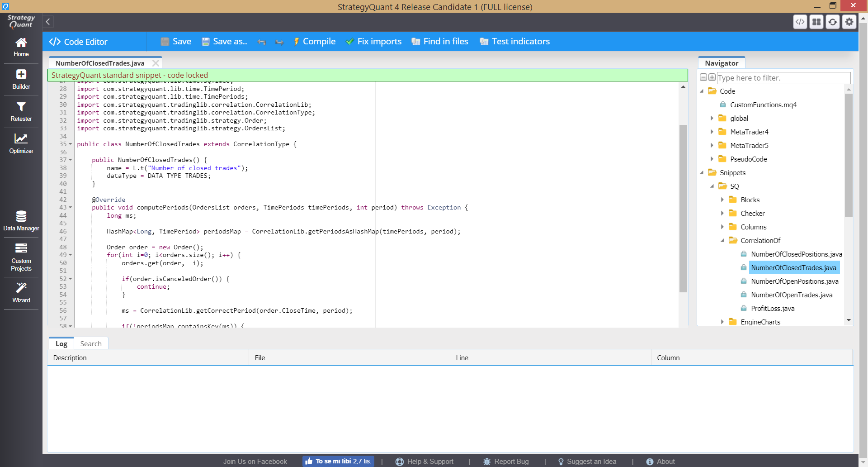The height and width of the screenshot is (467, 868).
Task: Open NumberOfOpenTrades.java file
Action: point(792,295)
